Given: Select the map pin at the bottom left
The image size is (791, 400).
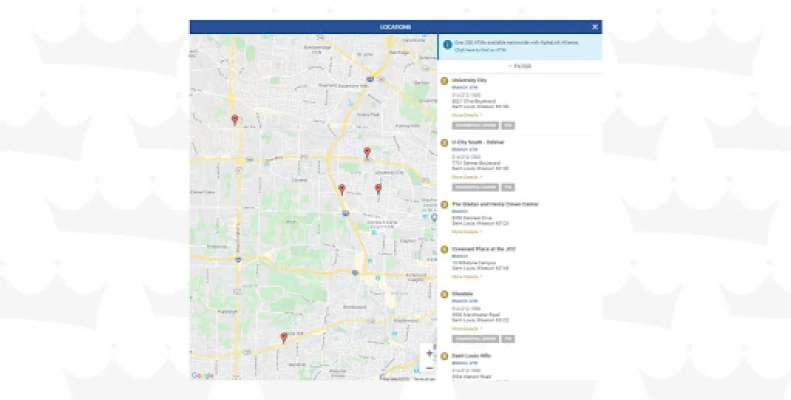Looking at the screenshot, I should [x=284, y=337].
